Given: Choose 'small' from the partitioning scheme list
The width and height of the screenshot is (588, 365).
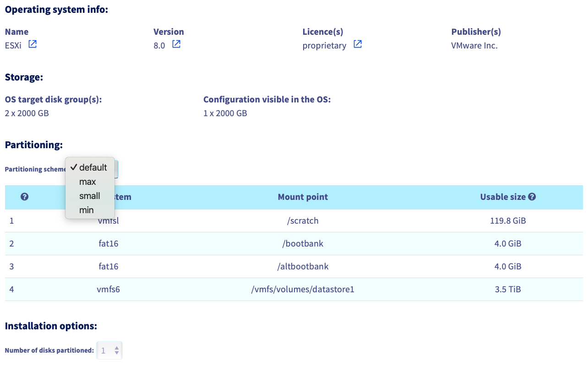Looking at the screenshot, I should [90, 196].
